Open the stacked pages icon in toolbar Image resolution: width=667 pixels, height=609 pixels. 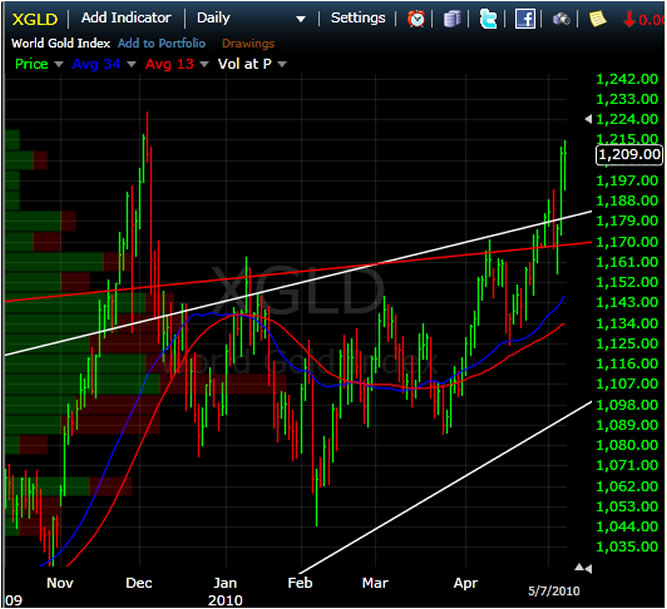click(x=452, y=18)
